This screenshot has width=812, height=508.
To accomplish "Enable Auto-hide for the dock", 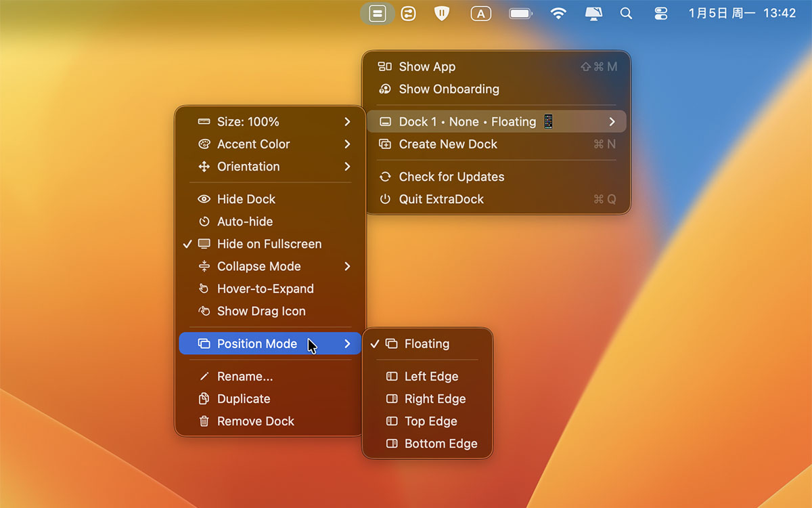I will 244,221.
